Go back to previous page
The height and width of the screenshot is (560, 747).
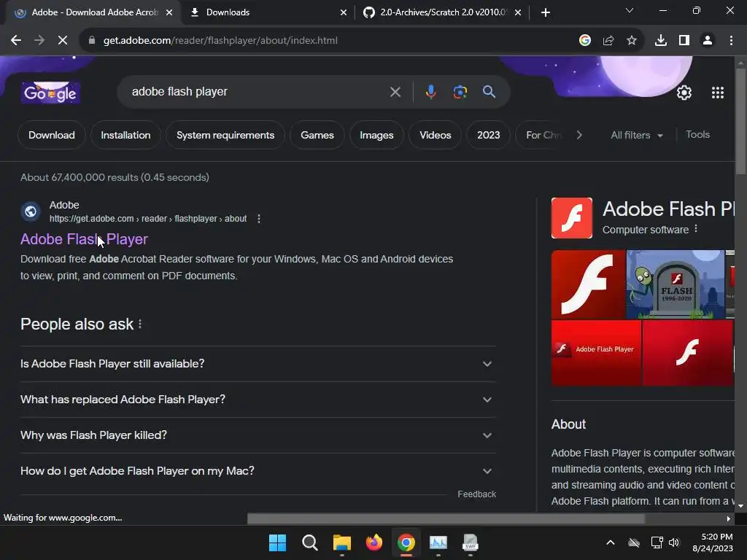click(16, 41)
